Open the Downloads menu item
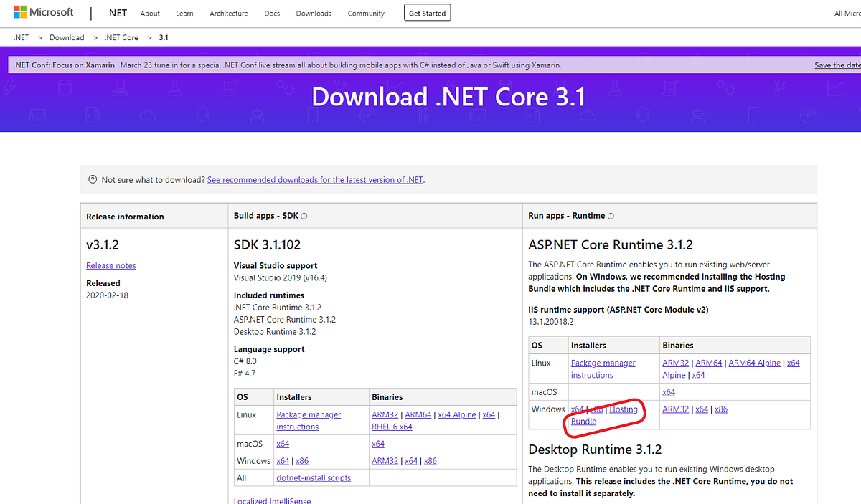Image resolution: width=861 pixels, height=504 pixels. pyautogui.click(x=314, y=13)
